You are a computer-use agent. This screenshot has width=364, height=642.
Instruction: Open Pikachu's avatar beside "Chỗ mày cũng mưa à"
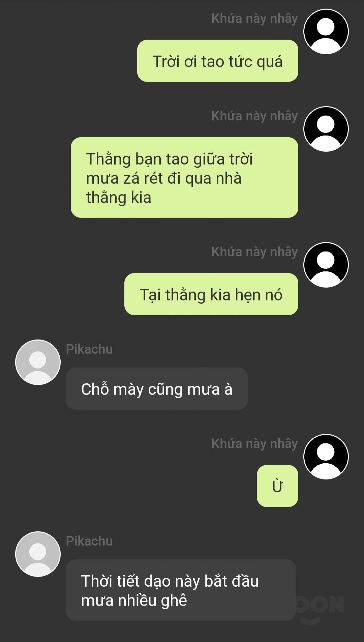[38, 362]
